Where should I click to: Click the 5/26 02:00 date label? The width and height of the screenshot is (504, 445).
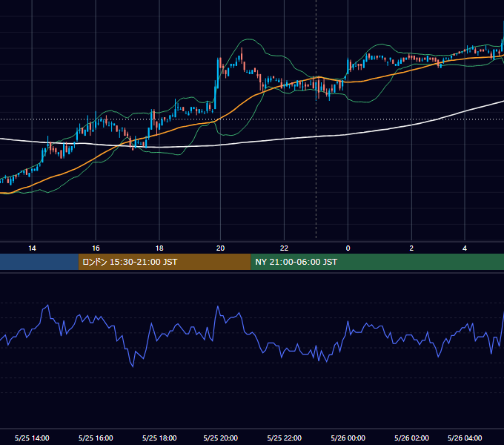pyautogui.click(x=412, y=438)
